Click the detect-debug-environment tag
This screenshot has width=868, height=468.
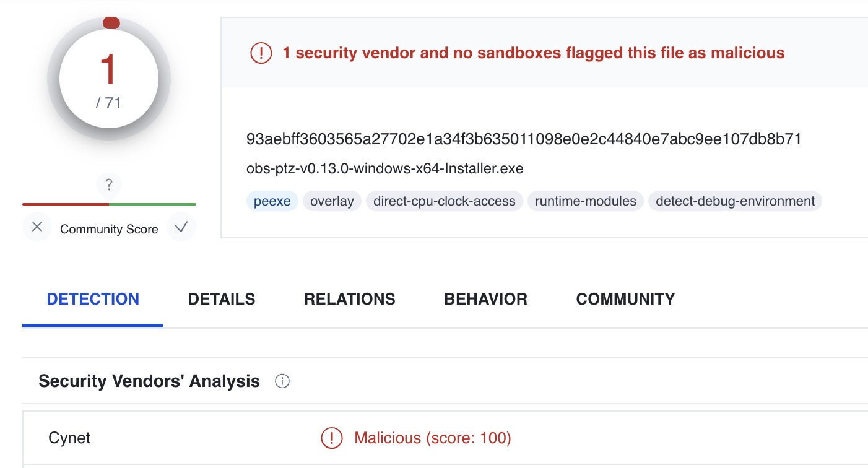tap(734, 201)
